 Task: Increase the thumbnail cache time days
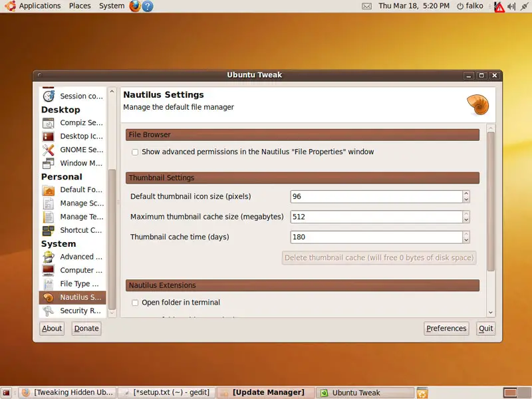(466, 234)
